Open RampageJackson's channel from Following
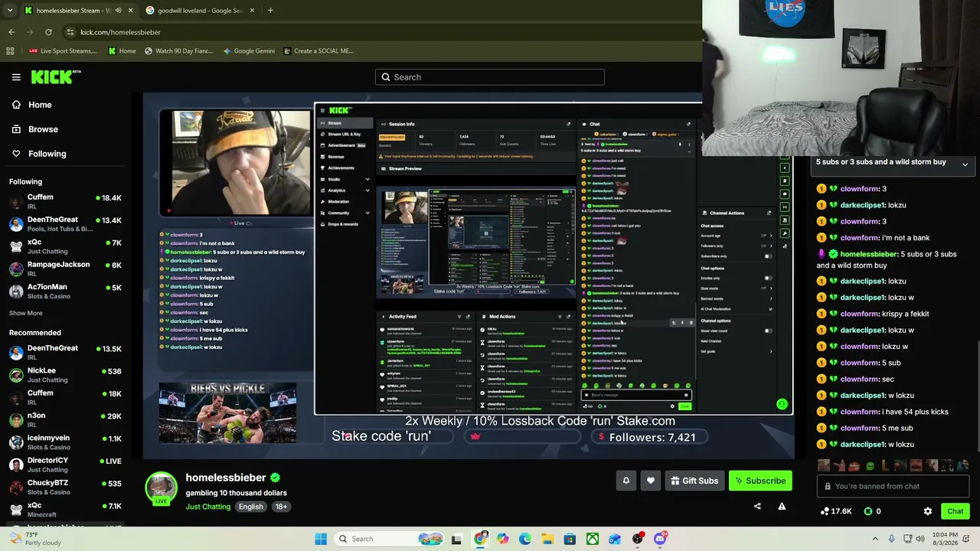 pos(65,269)
